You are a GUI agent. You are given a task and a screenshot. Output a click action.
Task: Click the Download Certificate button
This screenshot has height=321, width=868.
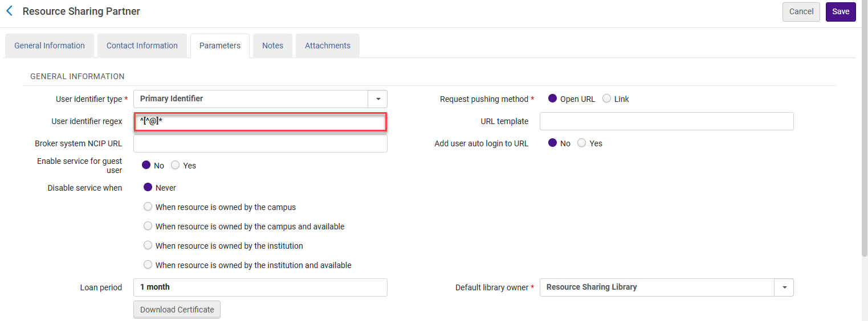pyautogui.click(x=177, y=310)
